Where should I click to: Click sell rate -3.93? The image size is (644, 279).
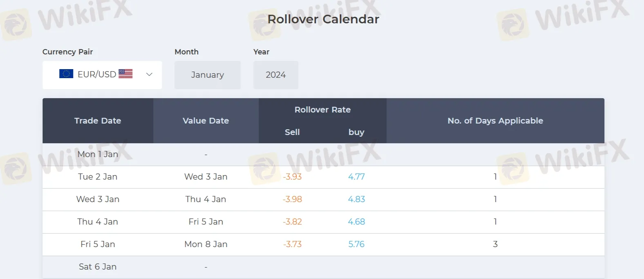tap(292, 177)
